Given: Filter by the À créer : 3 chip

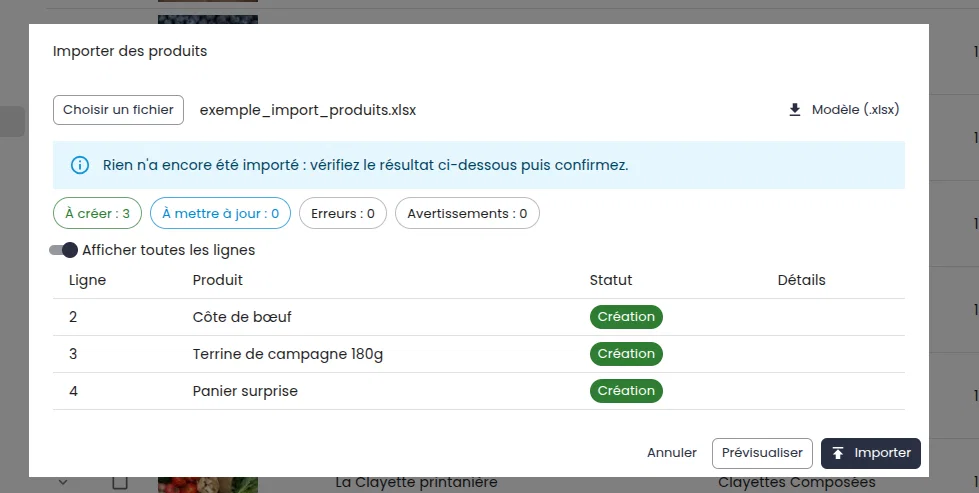Looking at the screenshot, I should pos(97,213).
